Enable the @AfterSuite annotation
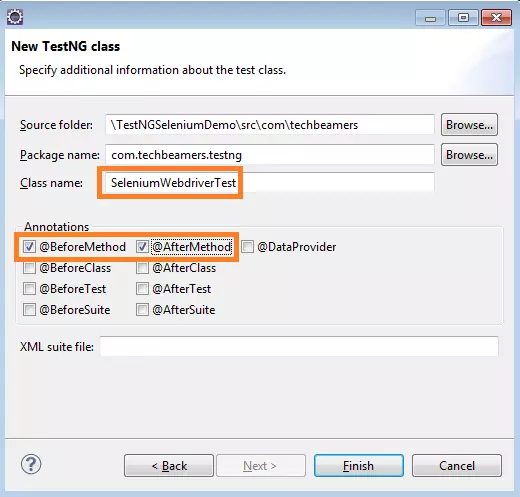This screenshot has width=520, height=497. click(142, 310)
